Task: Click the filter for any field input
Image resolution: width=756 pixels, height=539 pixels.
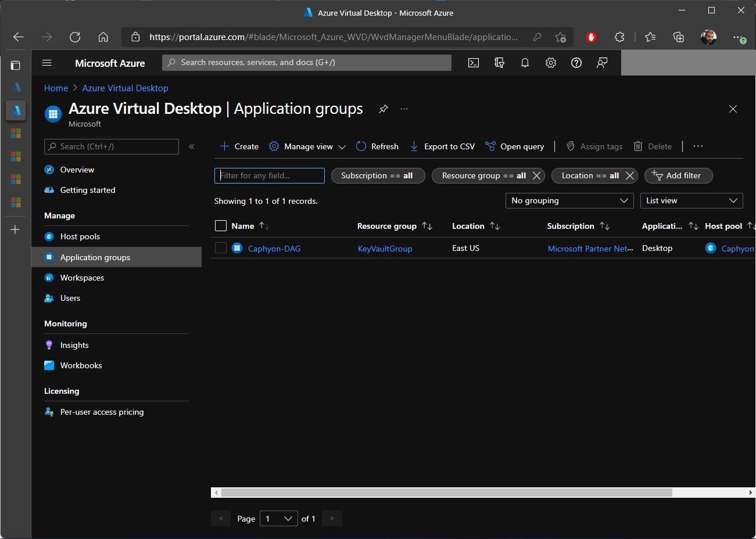Action: tap(269, 175)
